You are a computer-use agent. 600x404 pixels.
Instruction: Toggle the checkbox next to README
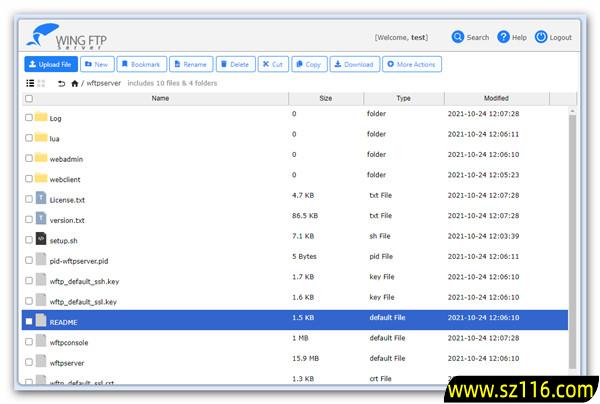29,322
